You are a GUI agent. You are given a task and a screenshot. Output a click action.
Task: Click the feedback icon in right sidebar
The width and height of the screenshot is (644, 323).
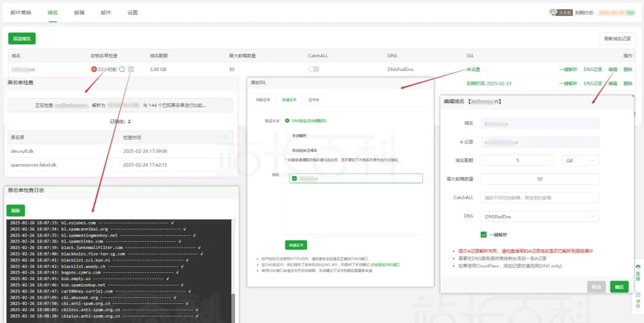(x=637, y=300)
